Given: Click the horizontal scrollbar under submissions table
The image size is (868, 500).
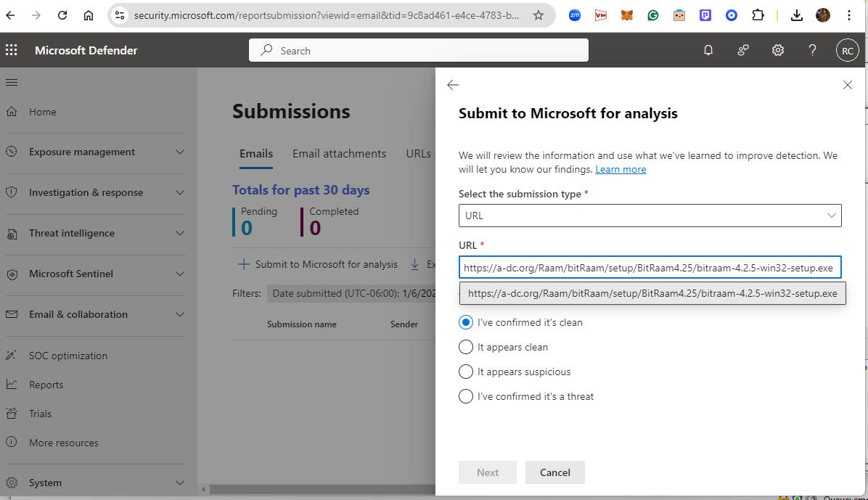Looking at the screenshot, I should point(322,490).
